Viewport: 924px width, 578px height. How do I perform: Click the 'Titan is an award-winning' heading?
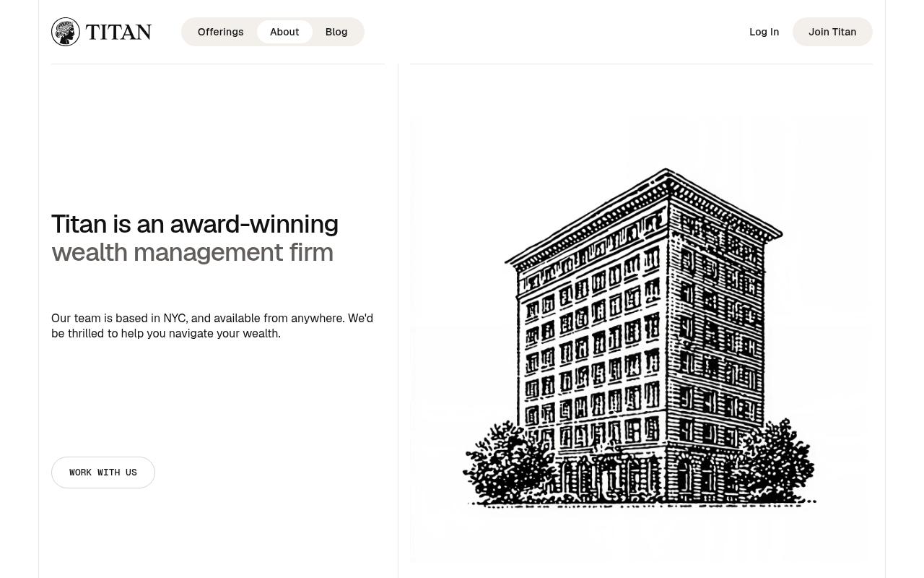click(x=195, y=224)
